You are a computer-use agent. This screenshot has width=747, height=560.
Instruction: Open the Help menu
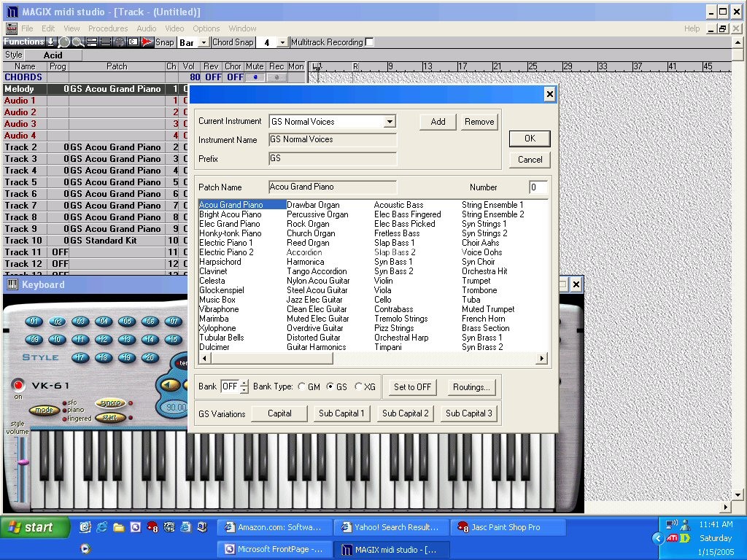click(692, 28)
